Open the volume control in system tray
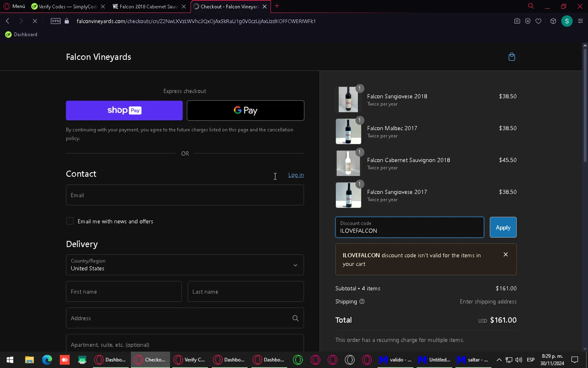Screen dimensions: 588x368 pos(519,360)
